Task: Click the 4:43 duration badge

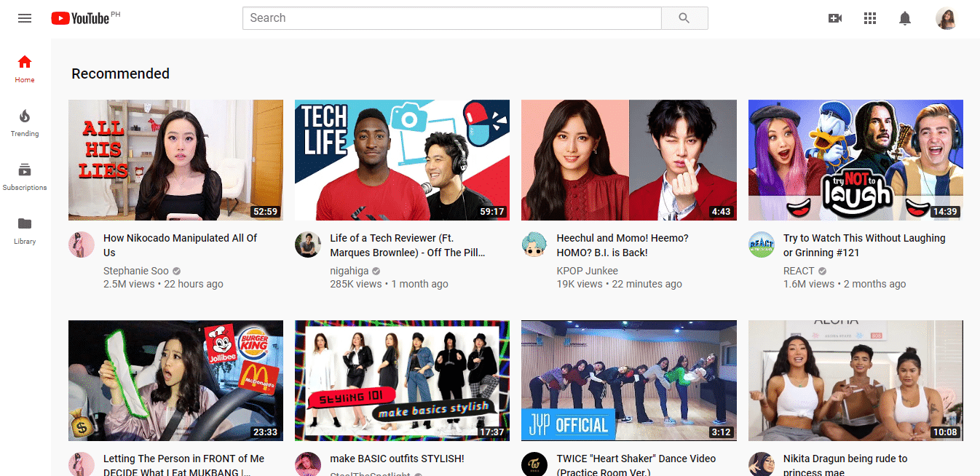Action: pyautogui.click(x=721, y=212)
